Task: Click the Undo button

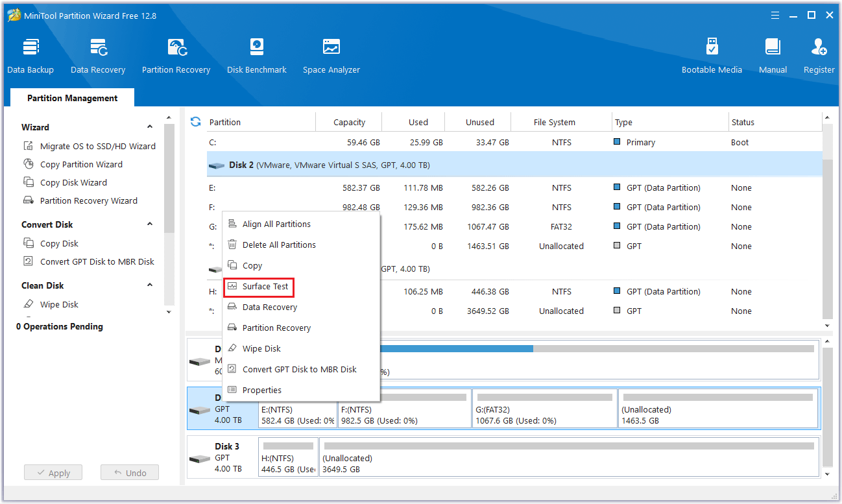Action: point(130,473)
